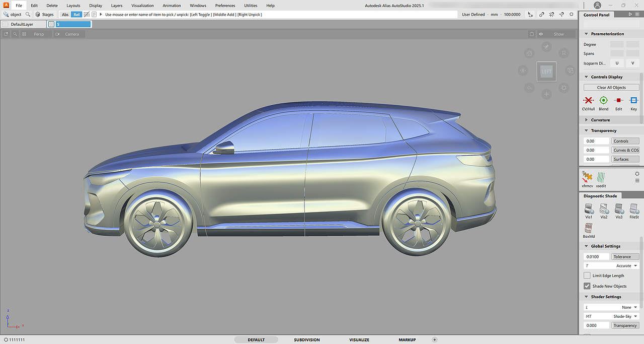
Task: Toggle the S layer visibility checkbox
Action: (x=51, y=24)
